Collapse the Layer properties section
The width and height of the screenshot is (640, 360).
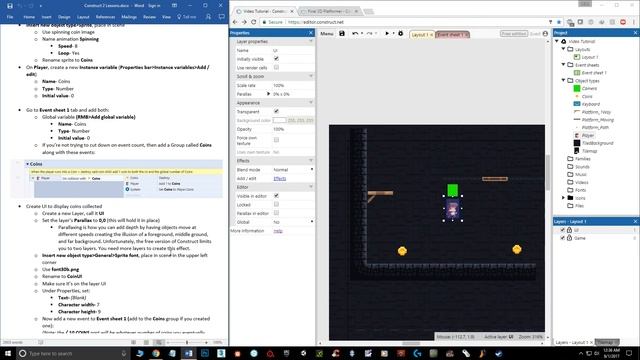point(311,42)
